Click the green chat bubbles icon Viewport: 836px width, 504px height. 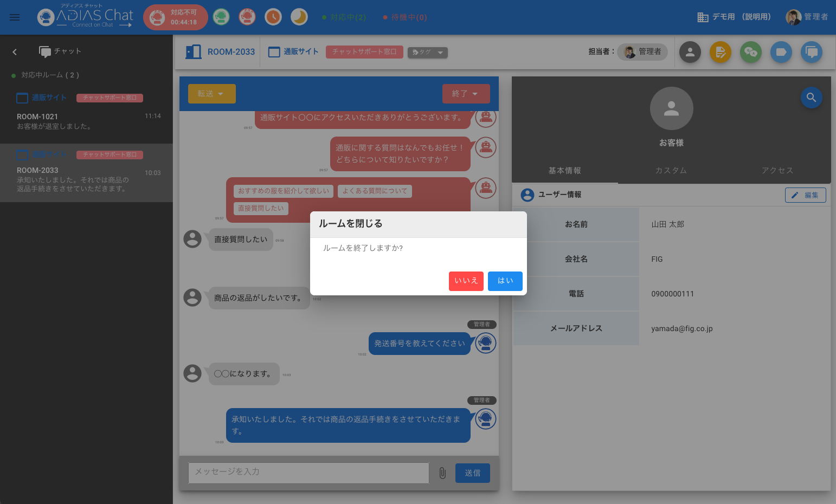point(751,52)
